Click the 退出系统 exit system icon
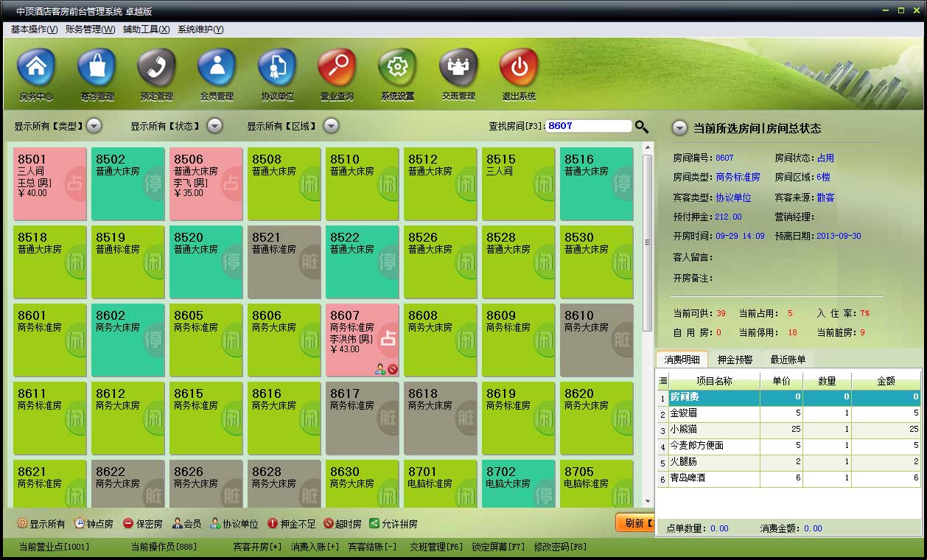 [518, 74]
